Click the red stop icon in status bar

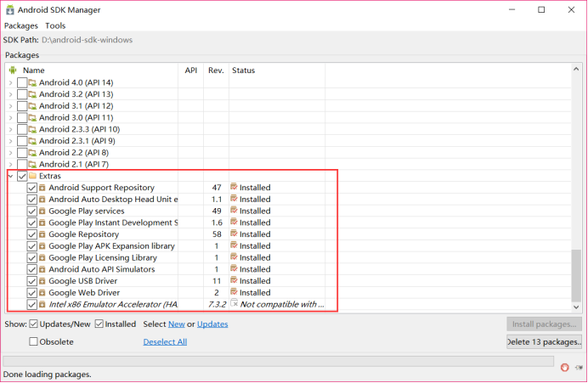pyautogui.click(x=565, y=368)
